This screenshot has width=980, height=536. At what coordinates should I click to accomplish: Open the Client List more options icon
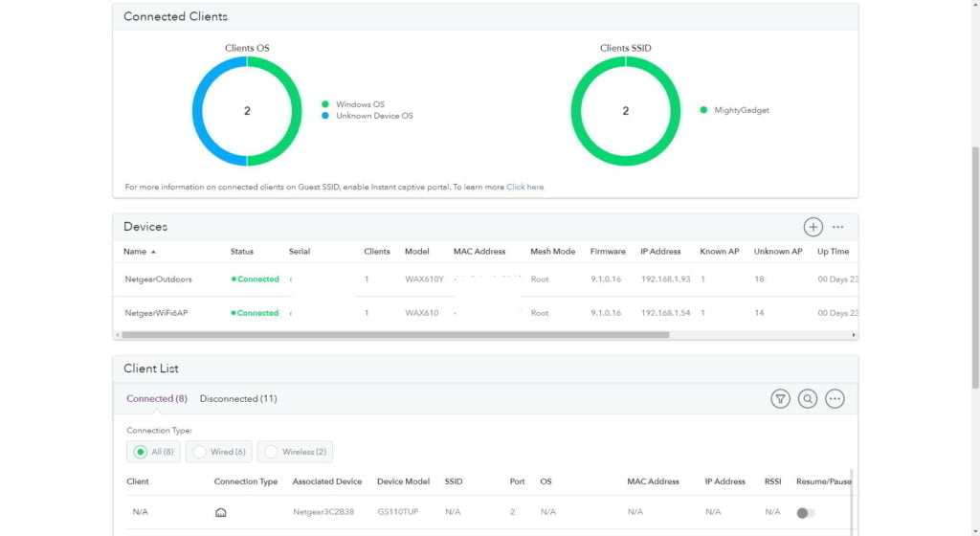(x=835, y=399)
